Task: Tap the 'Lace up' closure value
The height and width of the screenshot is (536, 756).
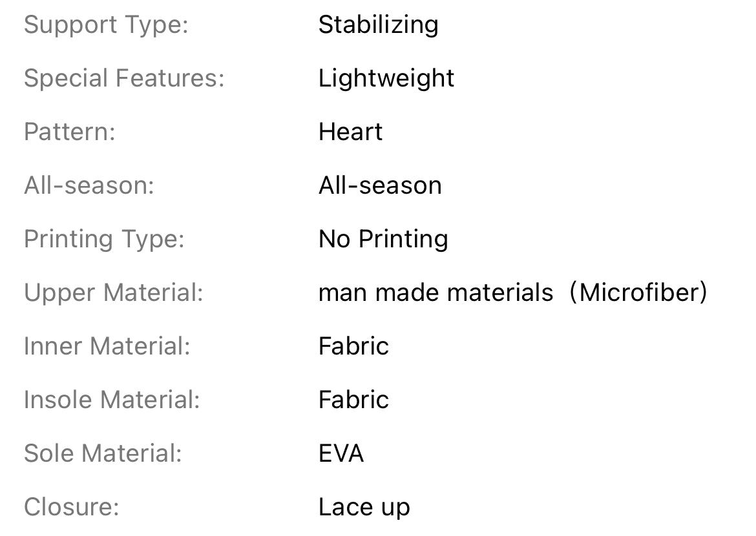Action: pos(364,508)
